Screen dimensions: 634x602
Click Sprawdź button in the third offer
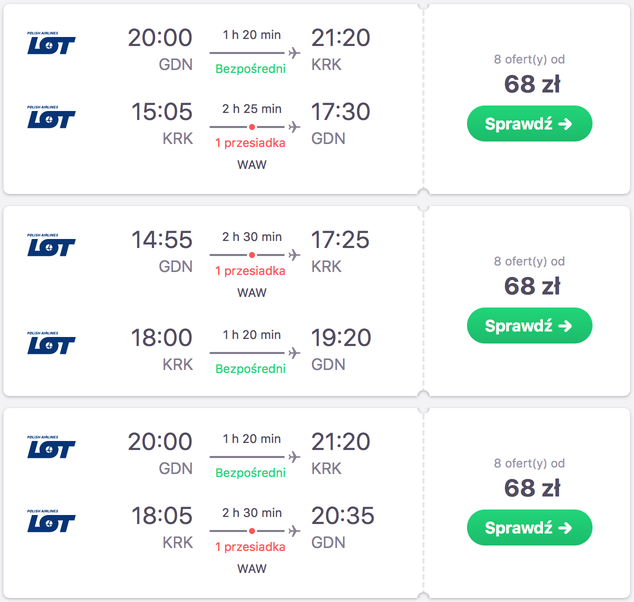pyautogui.click(x=529, y=528)
